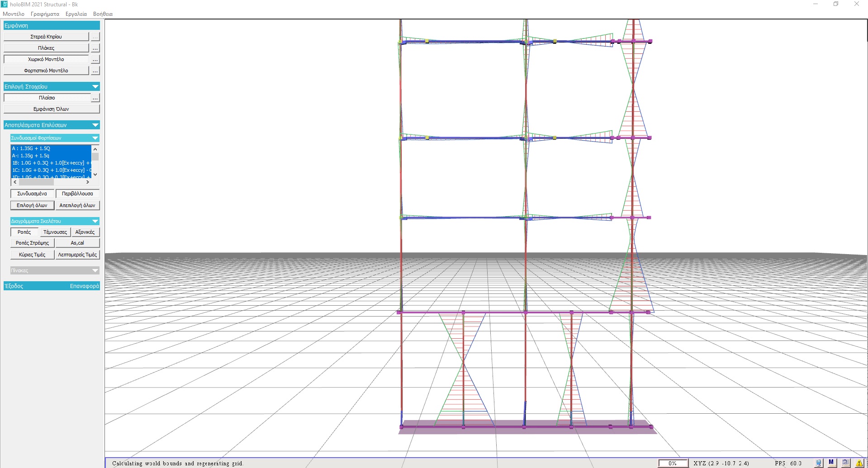Click the magnifier icon in status bar

(845, 463)
